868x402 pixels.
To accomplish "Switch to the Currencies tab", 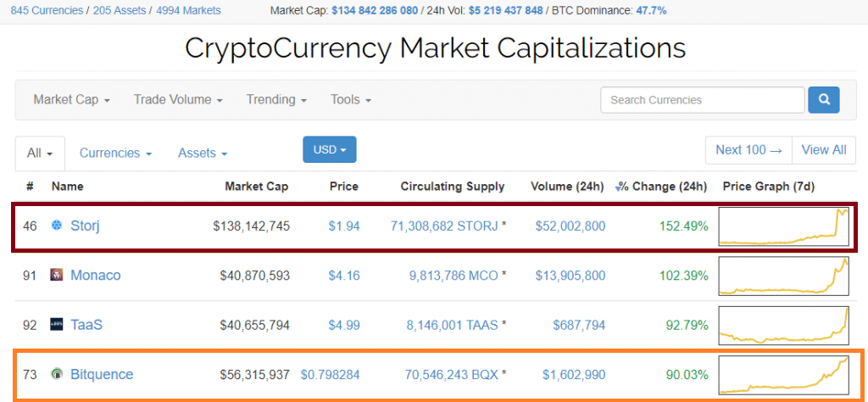I will pyautogui.click(x=115, y=154).
